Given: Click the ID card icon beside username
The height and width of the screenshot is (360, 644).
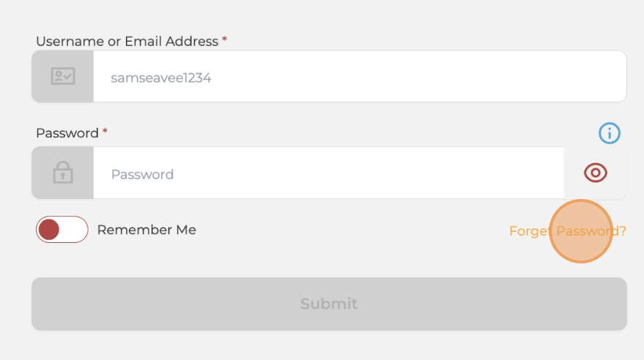Looking at the screenshot, I should coord(63,76).
